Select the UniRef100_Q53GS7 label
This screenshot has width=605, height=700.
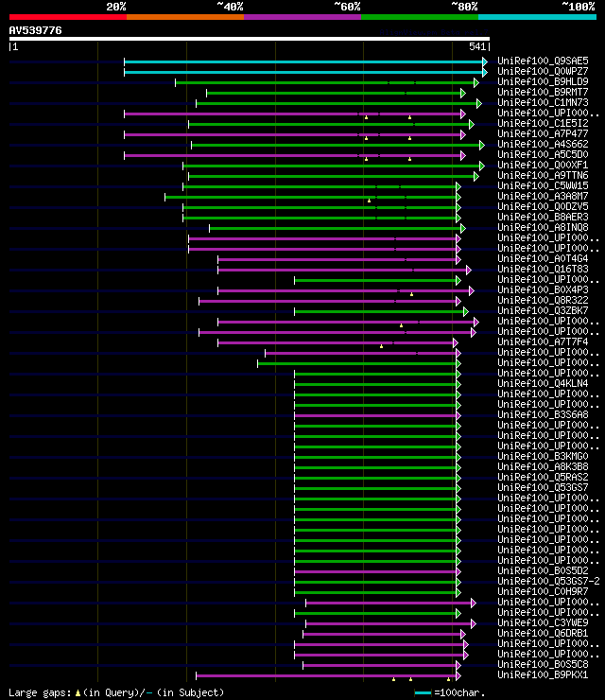[x=543, y=487]
